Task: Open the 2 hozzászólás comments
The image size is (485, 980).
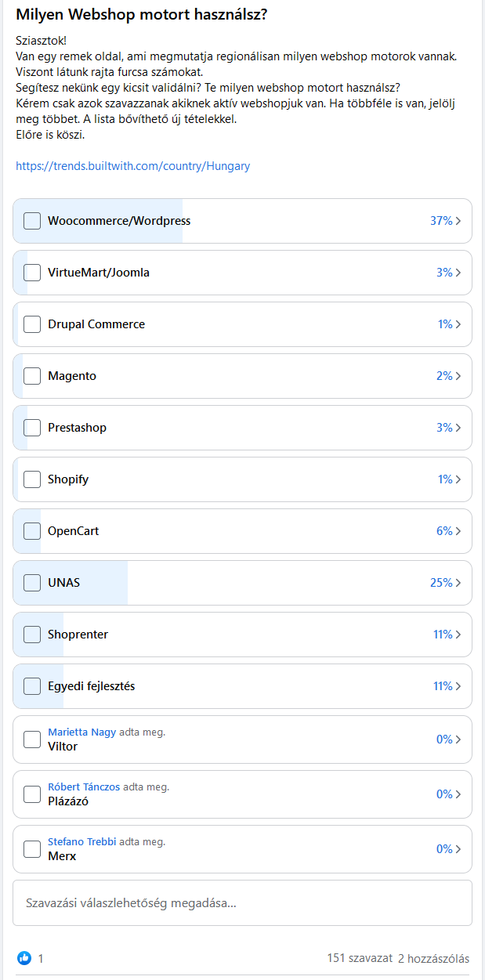Action: (433, 958)
